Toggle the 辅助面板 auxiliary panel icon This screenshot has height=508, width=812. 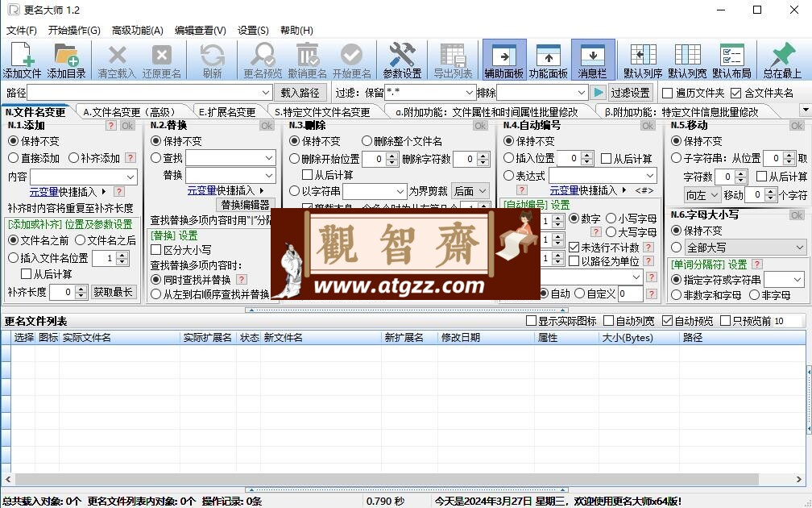click(504, 60)
